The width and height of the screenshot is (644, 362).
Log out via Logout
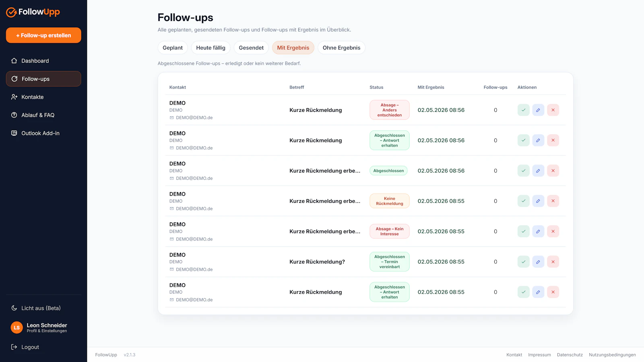[x=43, y=347]
